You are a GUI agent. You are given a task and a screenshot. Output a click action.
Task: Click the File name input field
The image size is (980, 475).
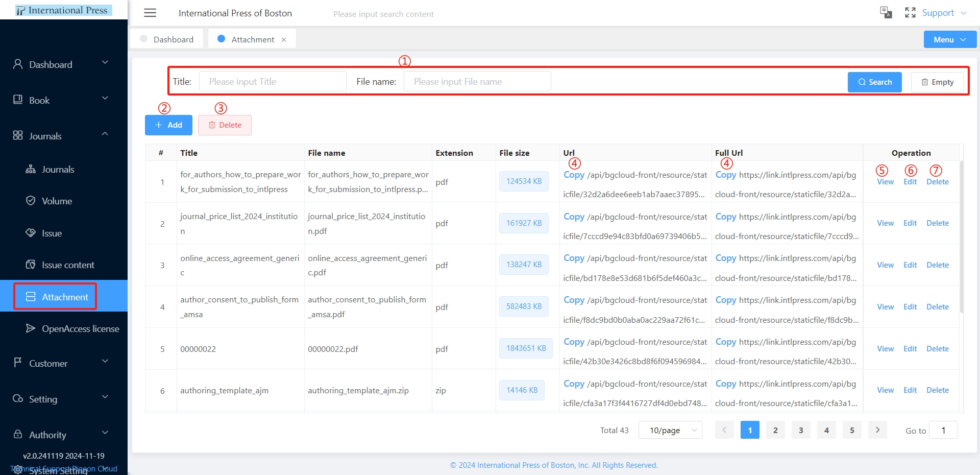pos(477,81)
